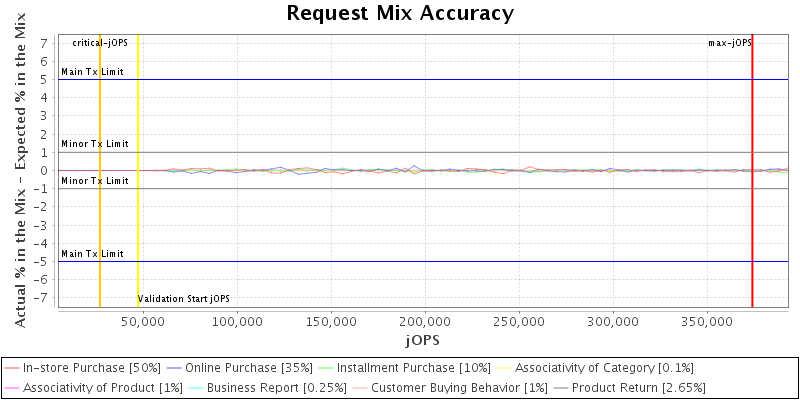Viewport: 800px width, 400px height.
Task: Click the max-jOPS label text
Action: click(x=729, y=43)
